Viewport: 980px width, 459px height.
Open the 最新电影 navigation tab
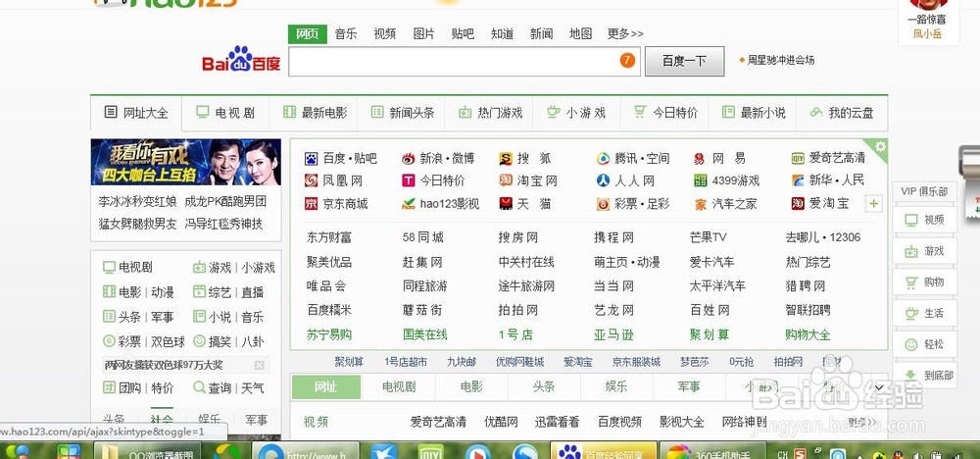(316, 113)
